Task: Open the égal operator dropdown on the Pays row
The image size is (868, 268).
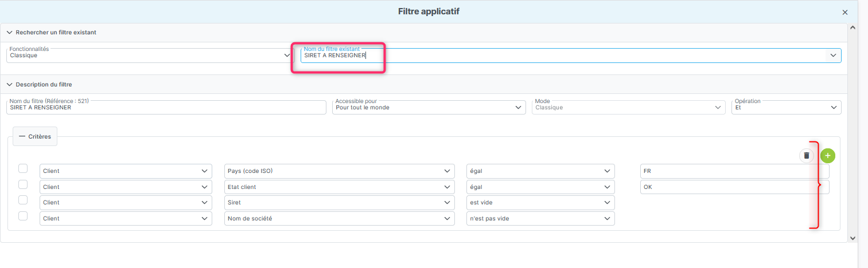Action: click(540, 171)
